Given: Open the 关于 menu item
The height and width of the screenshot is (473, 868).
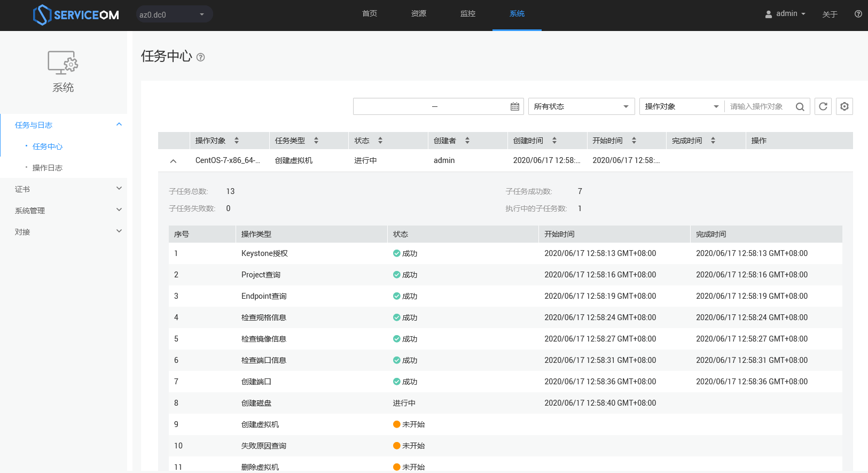Looking at the screenshot, I should [830, 14].
